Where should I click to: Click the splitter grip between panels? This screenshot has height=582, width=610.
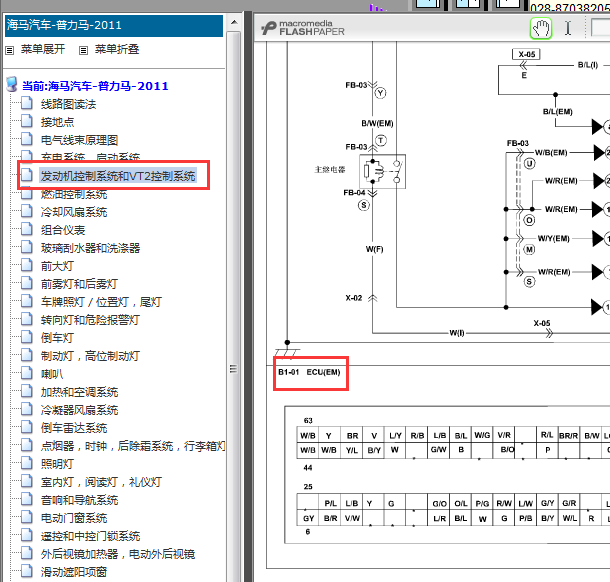click(x=233, y=368)
